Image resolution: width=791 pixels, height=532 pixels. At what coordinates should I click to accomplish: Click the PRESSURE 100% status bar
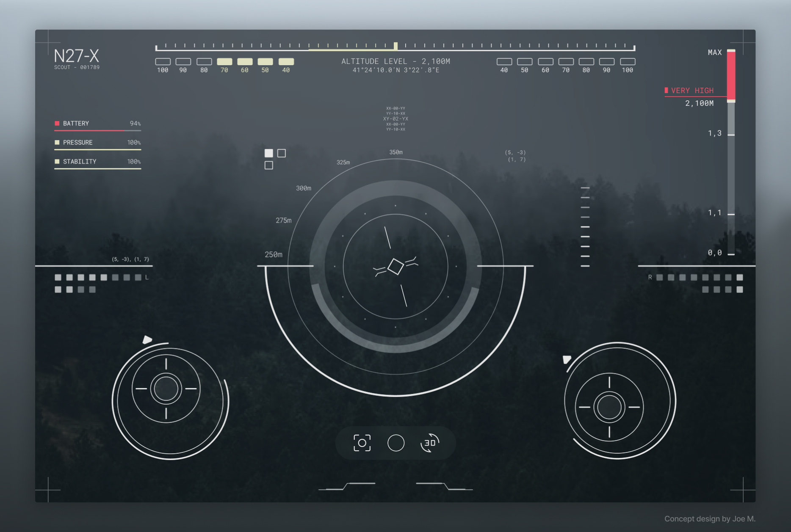click(98, 144)
